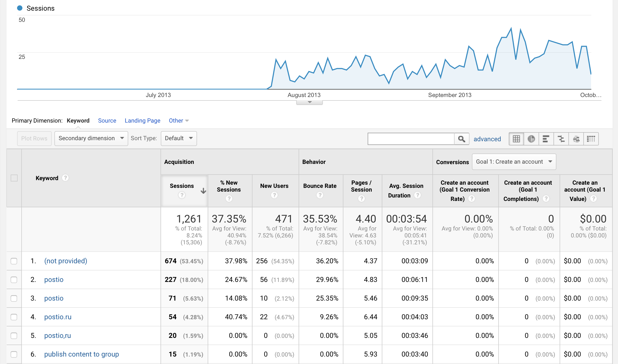Screen dimensions: 618x364
Task: Switch primary dimension to Source
Action: click(107, 120)
